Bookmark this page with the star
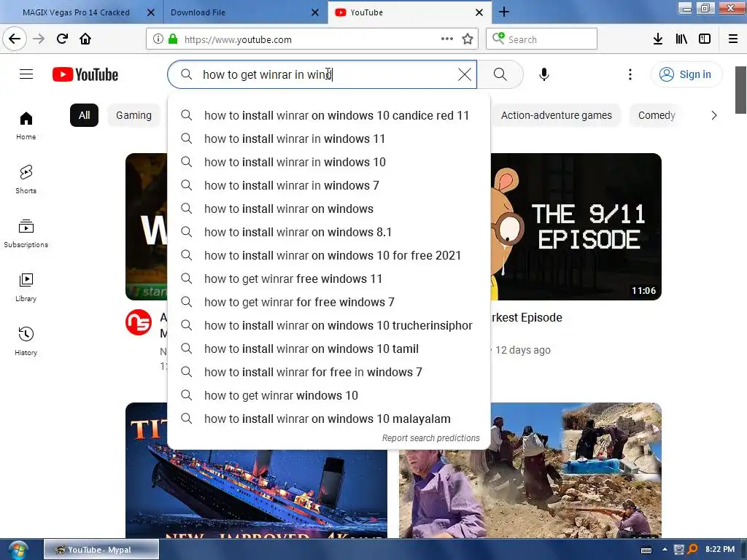The height and width of the screenshot is (560, 747). click(468, 39)
